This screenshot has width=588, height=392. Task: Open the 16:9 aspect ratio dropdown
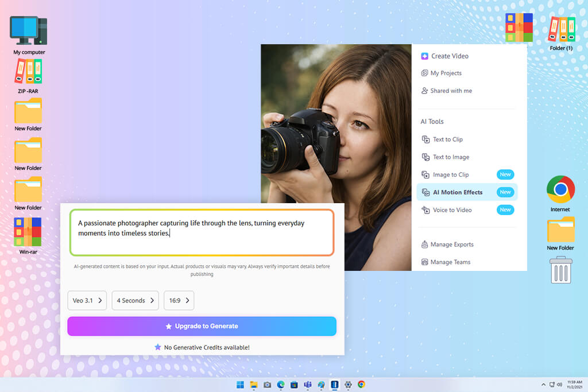click(179, 301)
